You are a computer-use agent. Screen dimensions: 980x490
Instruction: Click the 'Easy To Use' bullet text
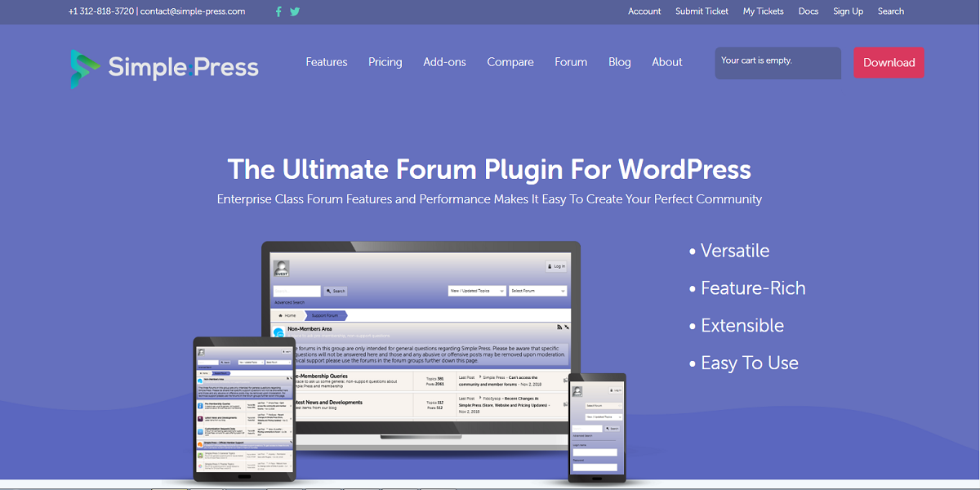(x=750, y=363)
